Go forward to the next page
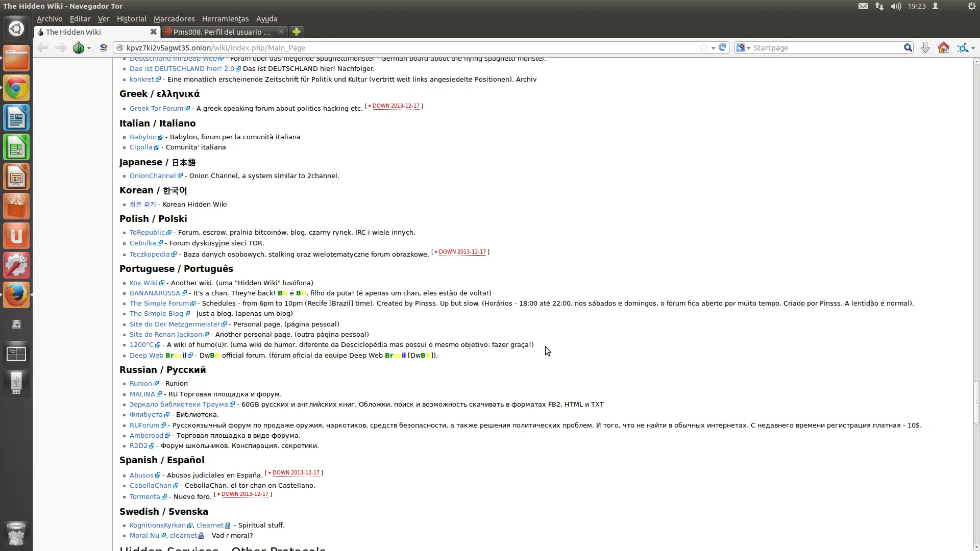Viewport: 980px width, 551px height. [60, 47]
